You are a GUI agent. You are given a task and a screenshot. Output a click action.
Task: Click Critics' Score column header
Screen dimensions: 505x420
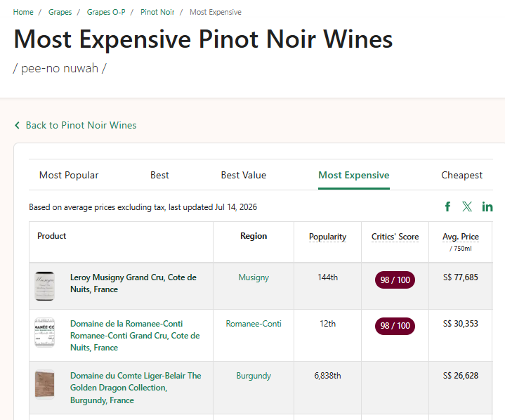pos(395,237)
